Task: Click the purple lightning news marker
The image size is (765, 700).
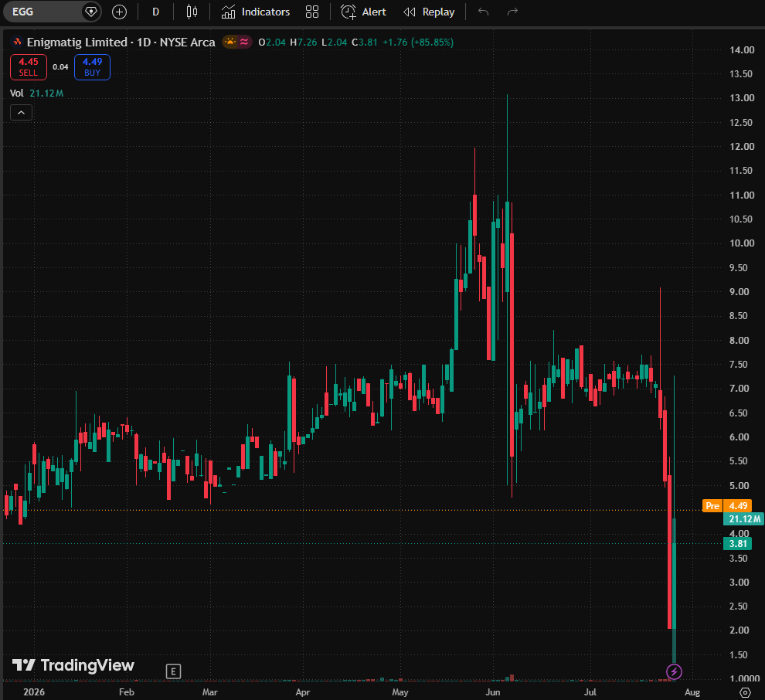Action: click(x=674, y=671)
